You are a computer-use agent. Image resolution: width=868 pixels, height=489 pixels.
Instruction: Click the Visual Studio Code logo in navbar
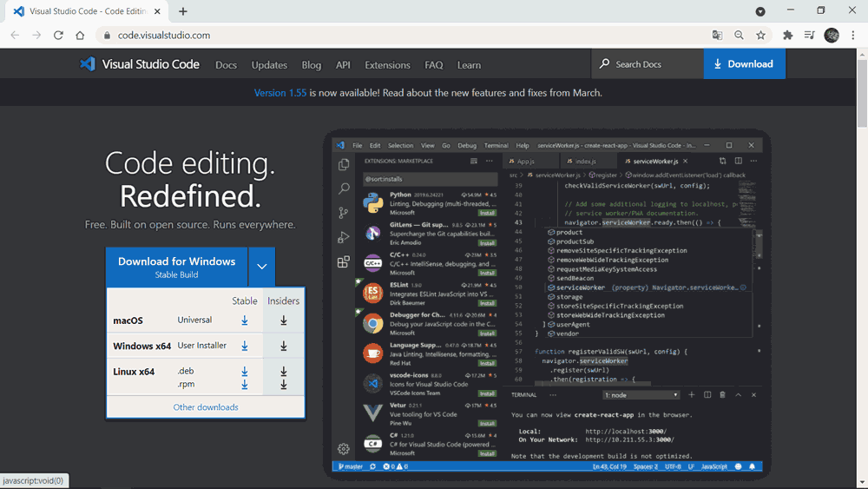[x=140, y=64]
